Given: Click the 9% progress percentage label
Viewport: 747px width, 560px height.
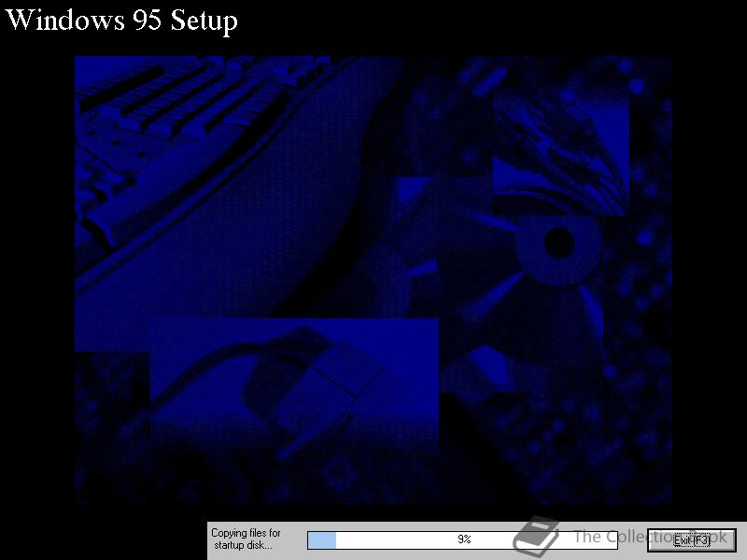Looking at the screenshot, I should 464,539.
